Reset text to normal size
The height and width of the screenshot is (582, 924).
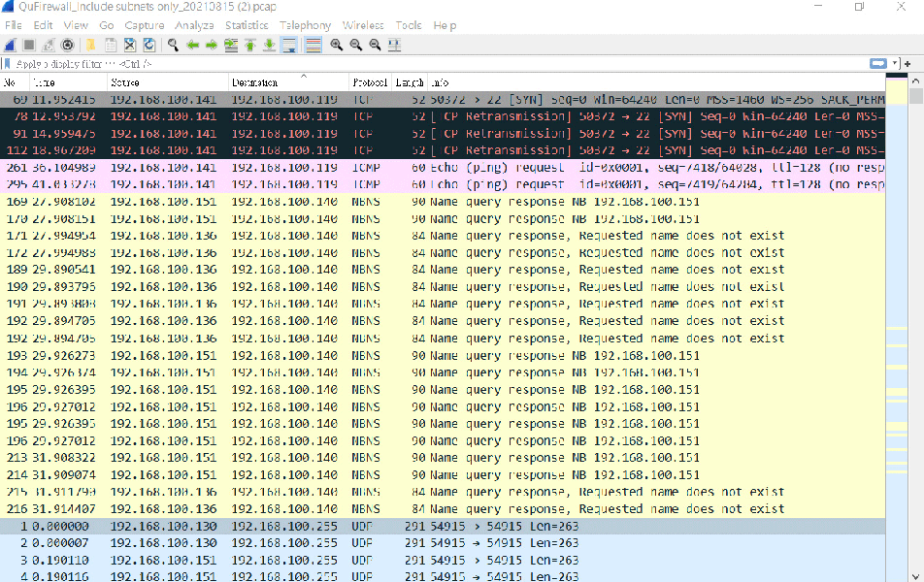[375, 46]
